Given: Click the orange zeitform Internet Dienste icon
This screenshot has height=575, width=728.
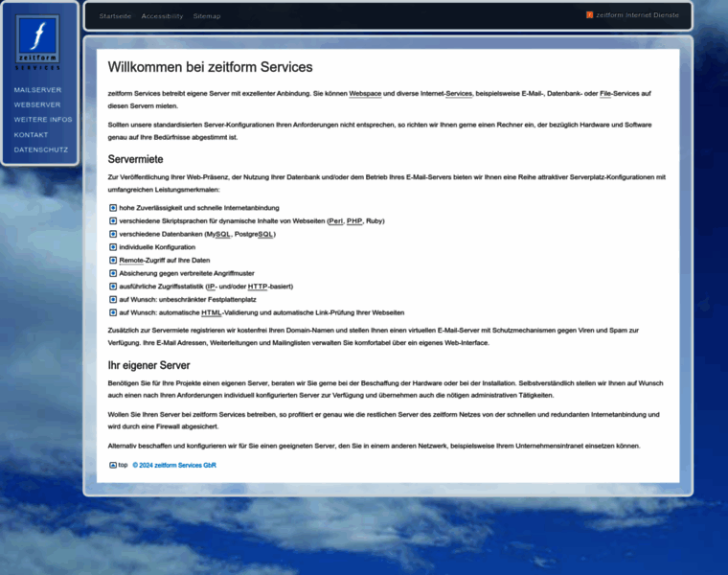Looking at the screenshot, I should pyautogui.click(x=590, y=15).
